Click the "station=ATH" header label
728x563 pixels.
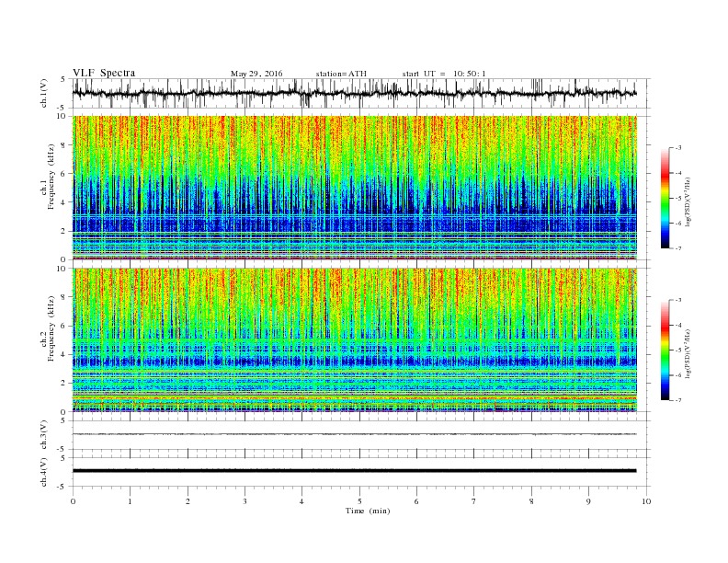(341, 74)
